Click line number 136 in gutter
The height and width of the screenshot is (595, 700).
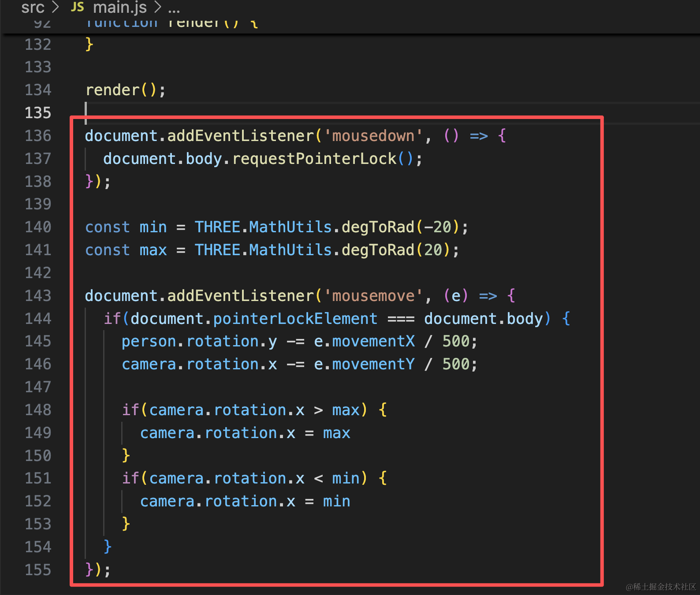[x=38, y=136]
